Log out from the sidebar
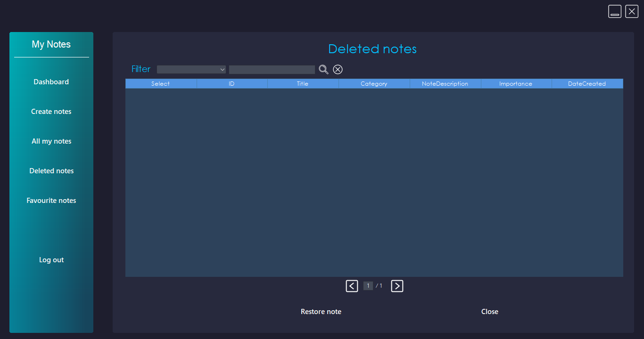Screen dimensions: 644x339 [51, 260]
